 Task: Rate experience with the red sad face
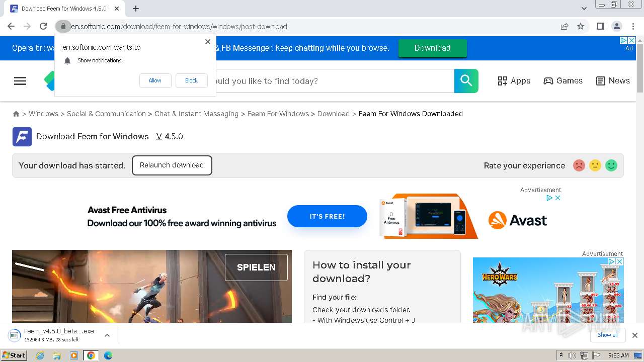point(579,165)
